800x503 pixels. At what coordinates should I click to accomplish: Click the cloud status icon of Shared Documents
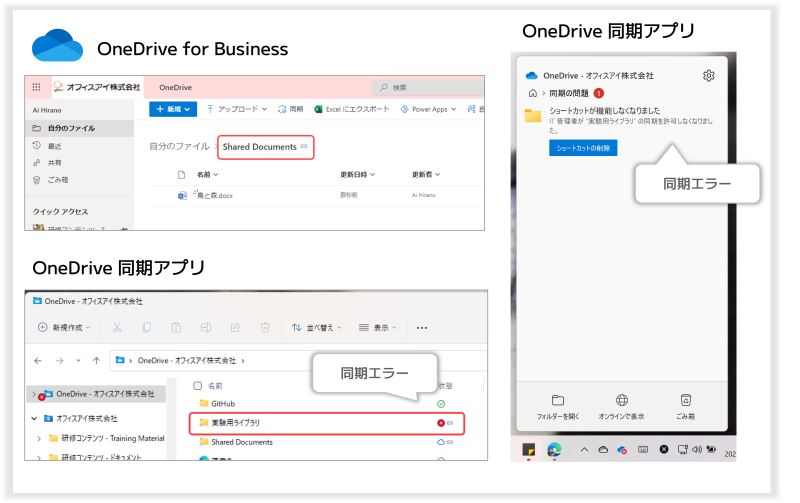pos(441,442)
